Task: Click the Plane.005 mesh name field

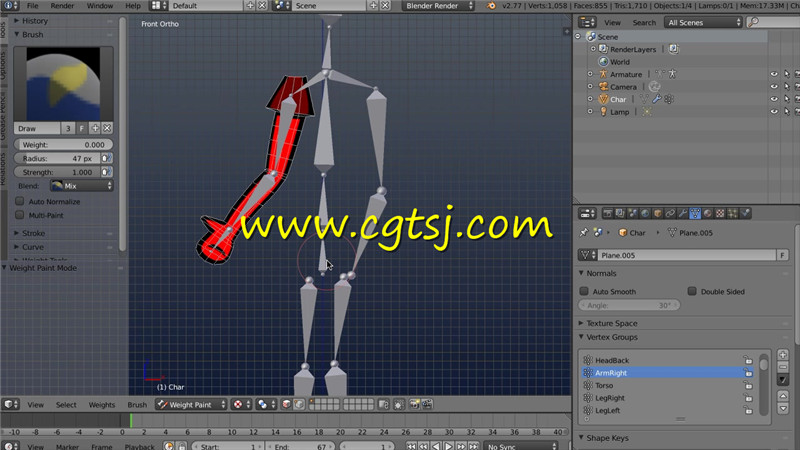Action: (x=686, y=255)
